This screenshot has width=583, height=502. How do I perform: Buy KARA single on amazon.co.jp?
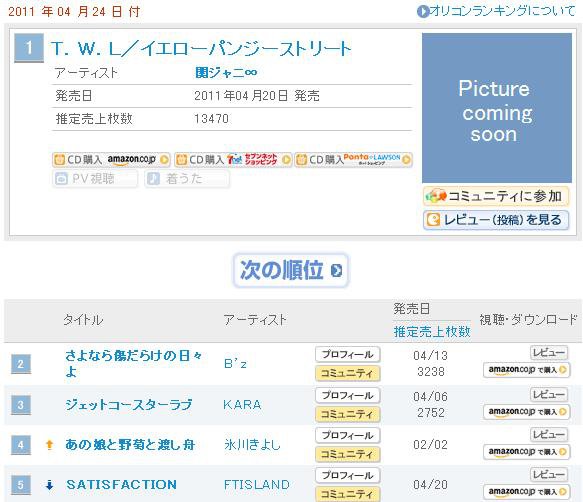[x=526, y=412]
